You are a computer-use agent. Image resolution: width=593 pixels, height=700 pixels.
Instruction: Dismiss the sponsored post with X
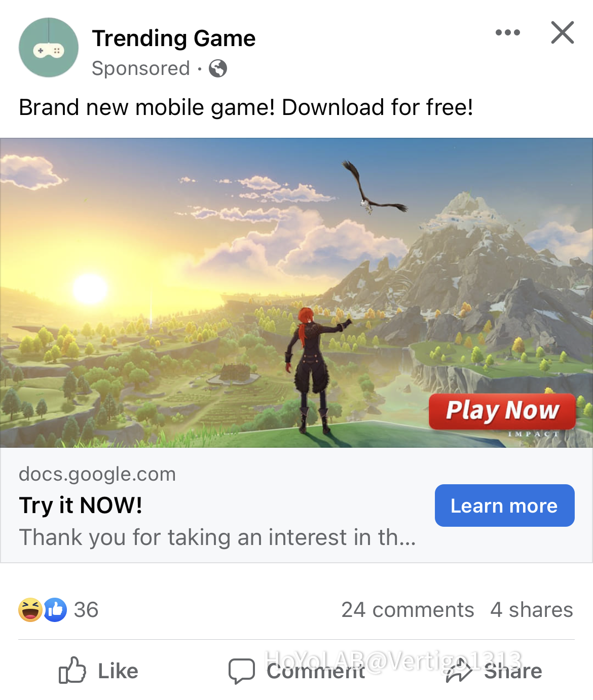click(x=562, y=32)
